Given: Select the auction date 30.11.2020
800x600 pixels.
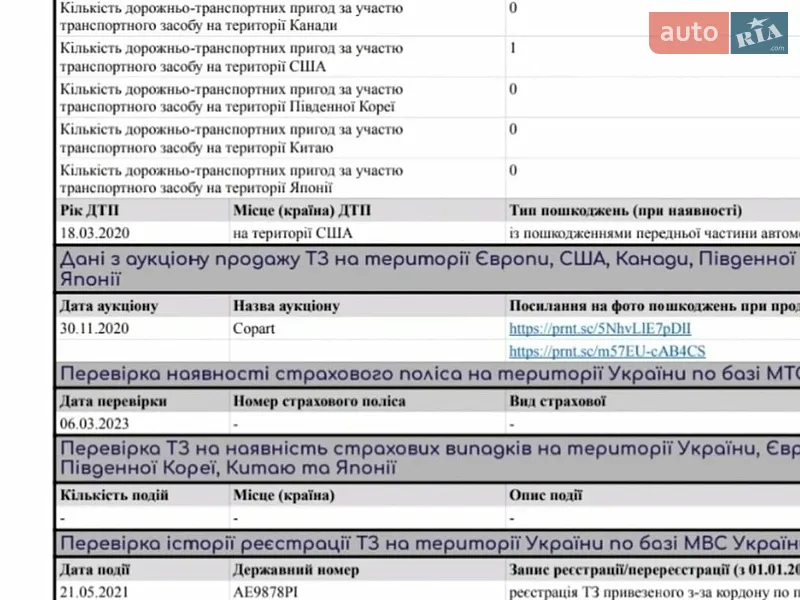Looking at the screenshot, I should click(x=94, y=329).
